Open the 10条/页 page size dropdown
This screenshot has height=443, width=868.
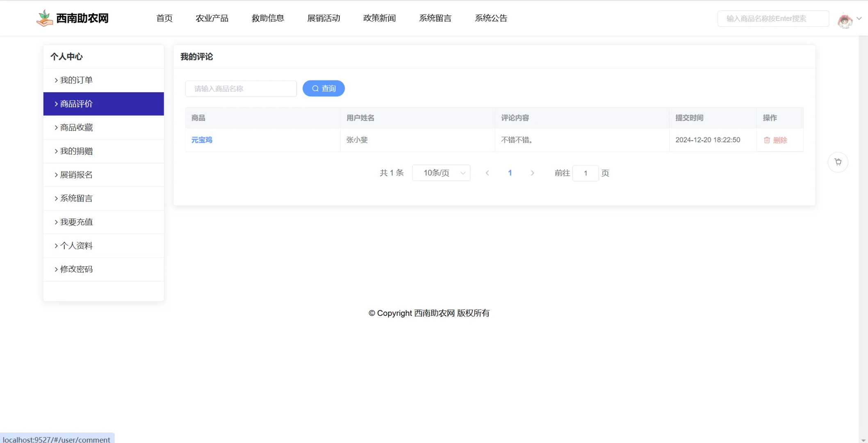coord(441,173)
